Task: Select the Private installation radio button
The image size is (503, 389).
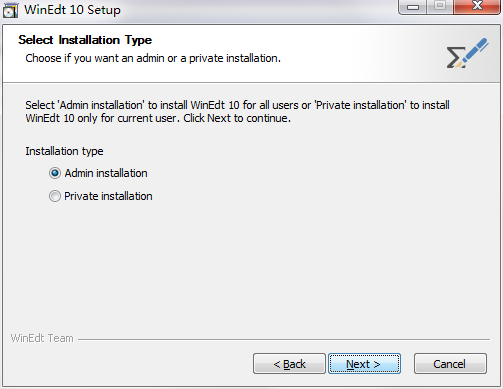Action: point(55,196)
